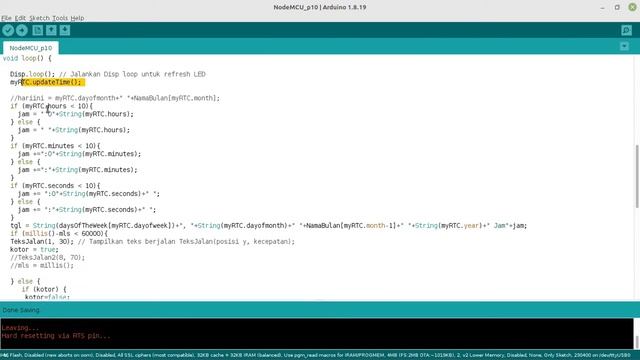Open the Tools menu
640x360 pixels.
[x=60, y=18]
